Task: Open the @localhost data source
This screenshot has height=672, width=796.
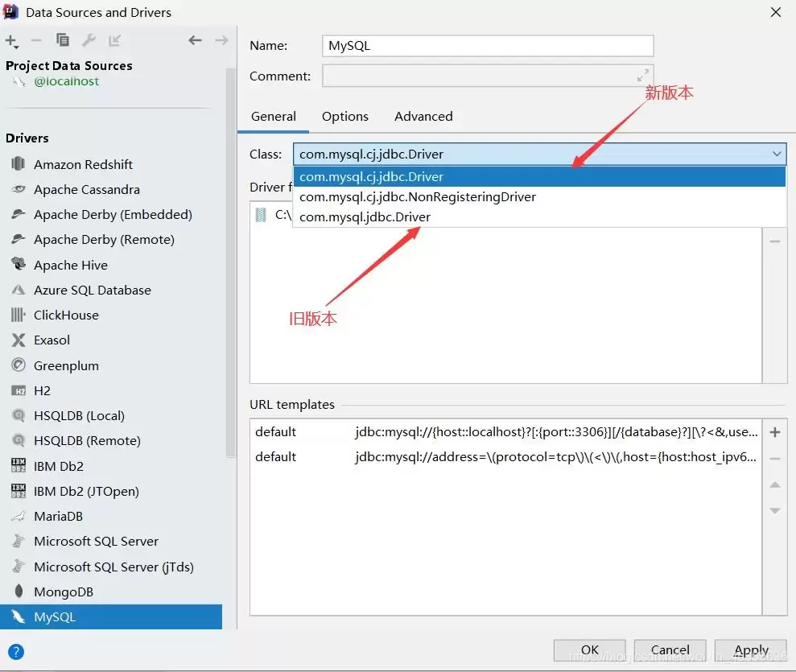Action: [66, 81]
